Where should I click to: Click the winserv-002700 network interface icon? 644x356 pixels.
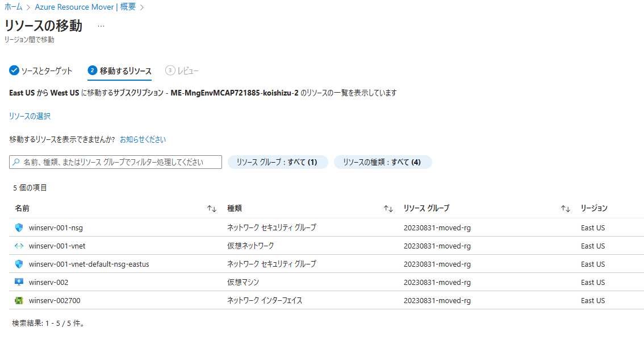pyautogui.click(x=19, y=300)
